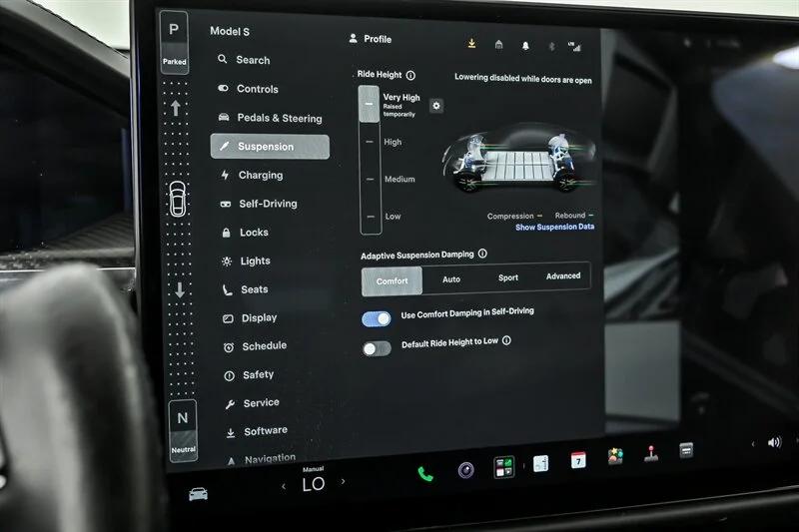Open the Software settings
Screen dimensions: 799x532
click(257, 431)
